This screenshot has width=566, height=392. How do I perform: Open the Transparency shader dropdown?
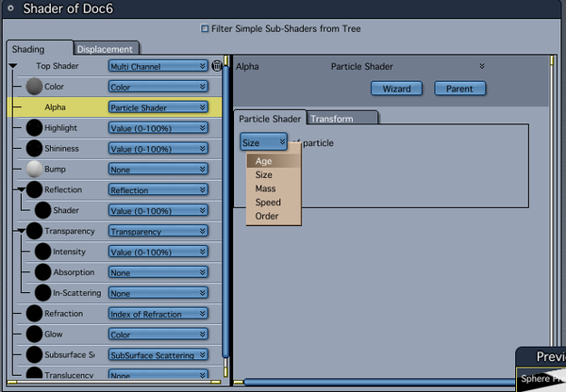[158, 231]
